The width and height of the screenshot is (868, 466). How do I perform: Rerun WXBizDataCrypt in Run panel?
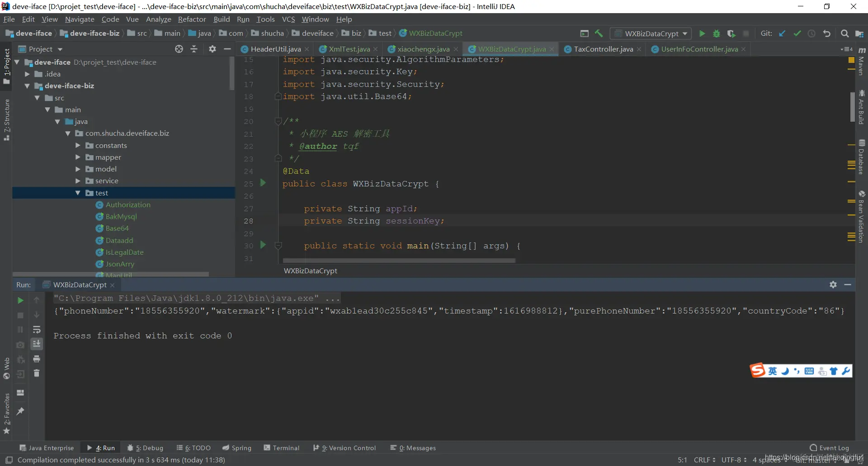[20, 300]
